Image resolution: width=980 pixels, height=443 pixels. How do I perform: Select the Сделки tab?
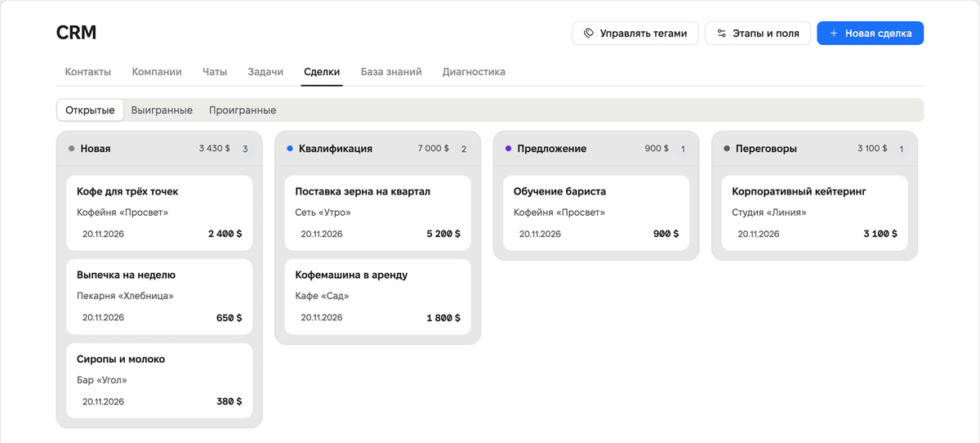pos(322,72)
